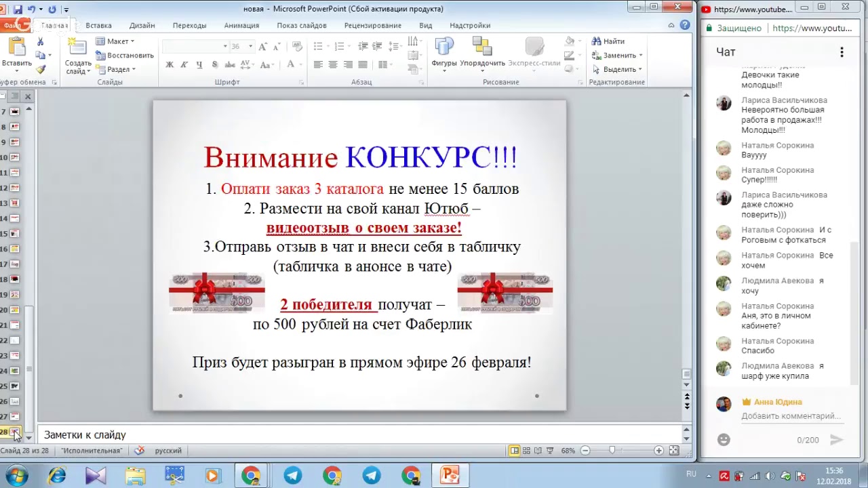Image resolution: width=868 pixels, height=488 pixels.
Task: Switch to Slide Sorter view in status bar
Action: [527, 451]
